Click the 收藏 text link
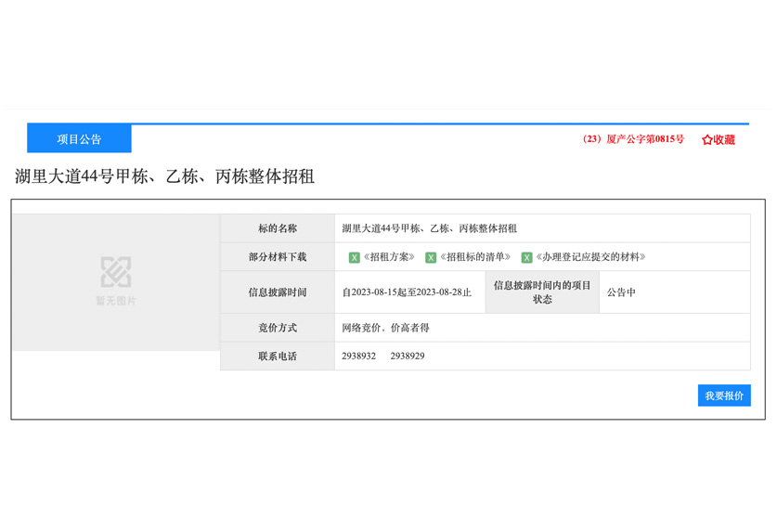This screenshot has height=532, width=777. pyautogui.click(x=724, y=140)
